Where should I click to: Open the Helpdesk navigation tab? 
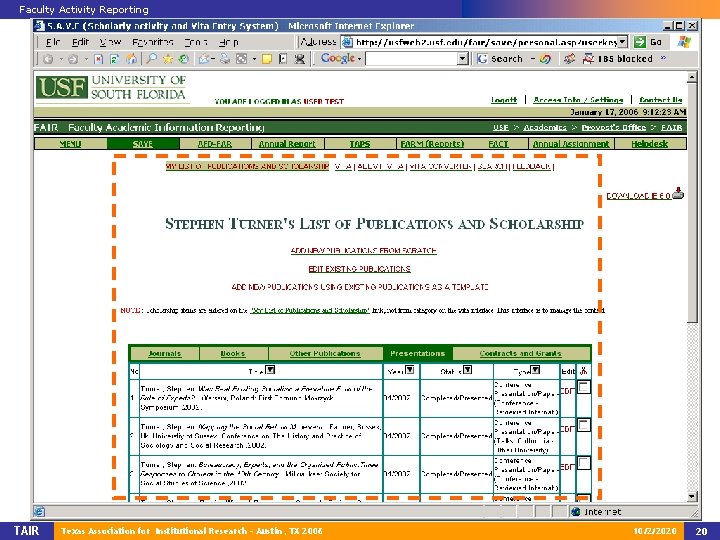click(x=650, y=144)
